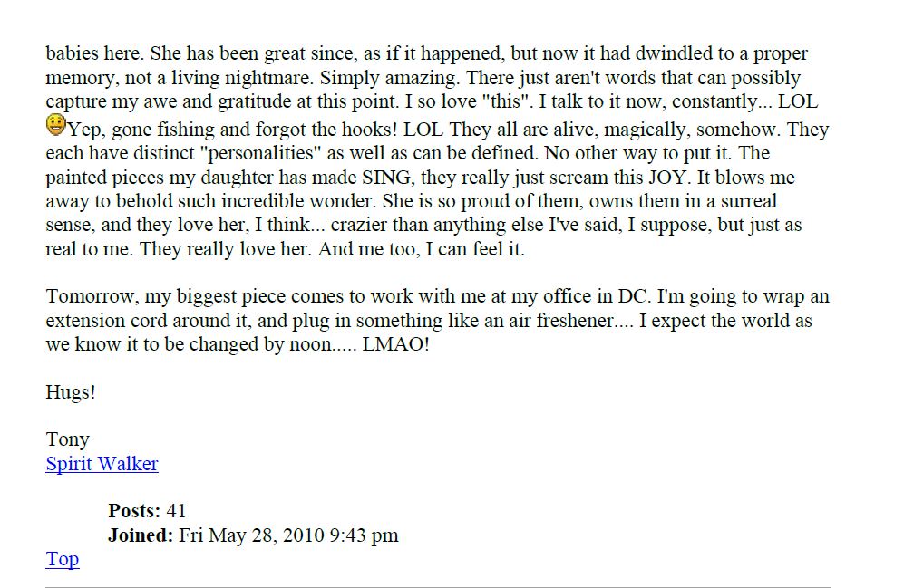Viewport: 904px width, 588px height.
Task: Click the Hugs! closing line
Action: point(71,392)
